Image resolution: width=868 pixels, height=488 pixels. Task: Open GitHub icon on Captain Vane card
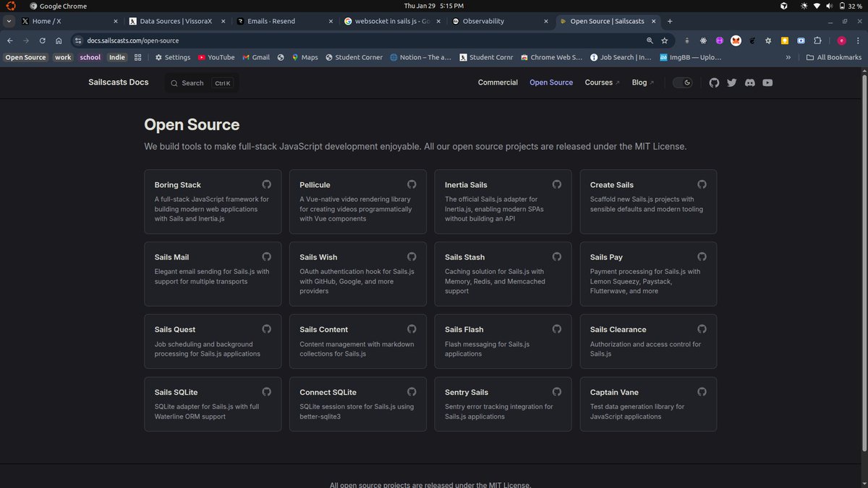click(x=702, y=392)
